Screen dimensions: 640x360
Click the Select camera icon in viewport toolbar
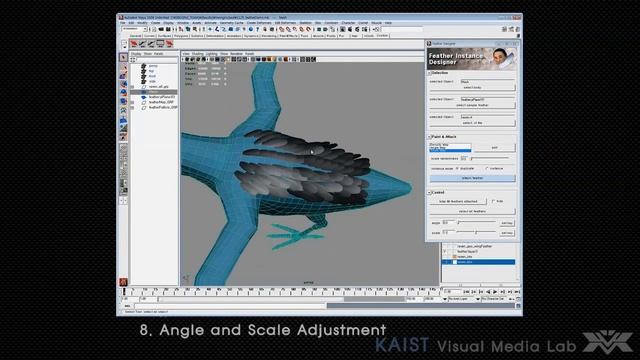187,60
